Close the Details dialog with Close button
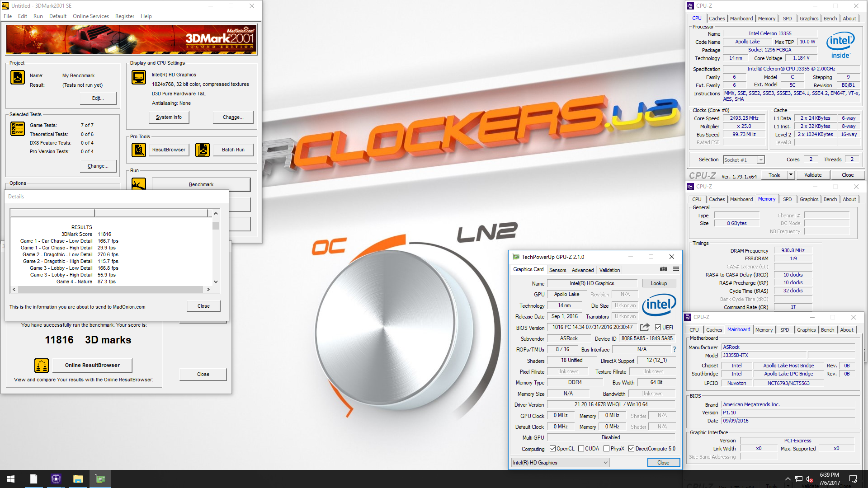 pyautogui.click(x=203, y=306)
